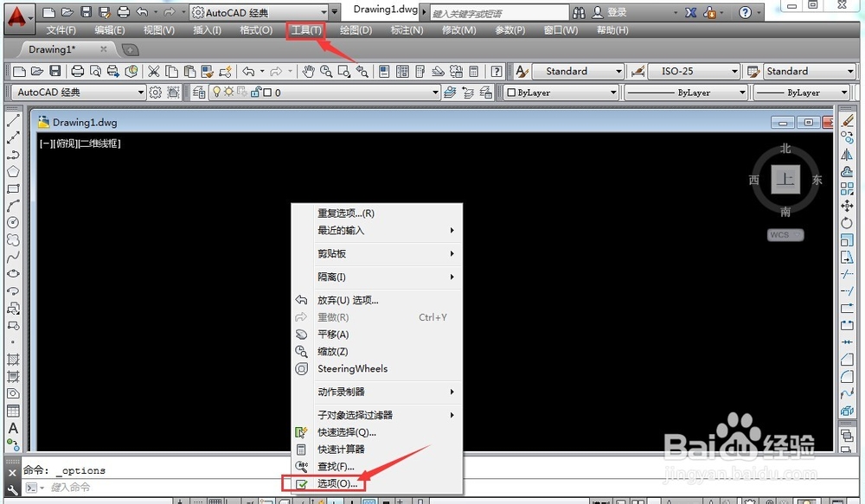Toggle the layer lock padlock icon
Screen dimensions: 865x504
coord(256,93)
